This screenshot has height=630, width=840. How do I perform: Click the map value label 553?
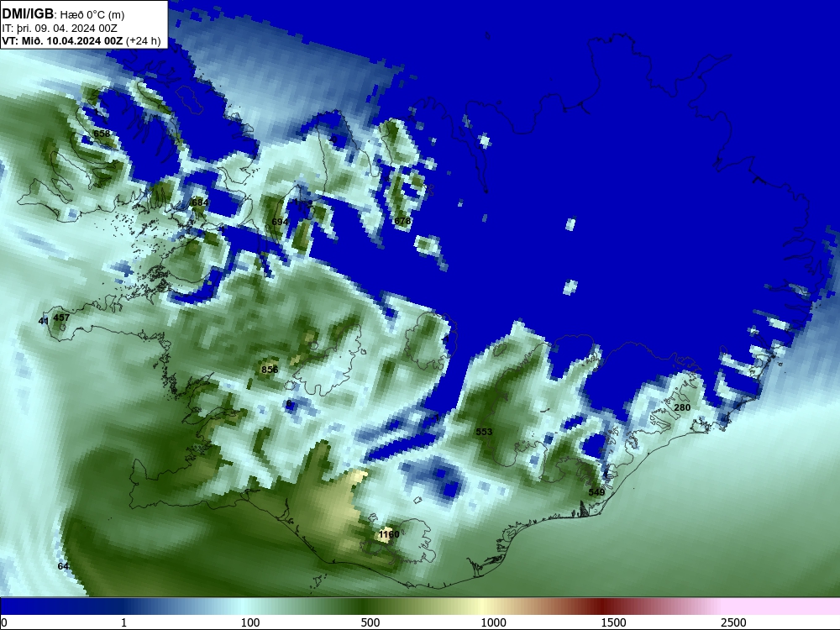point(484,432)
